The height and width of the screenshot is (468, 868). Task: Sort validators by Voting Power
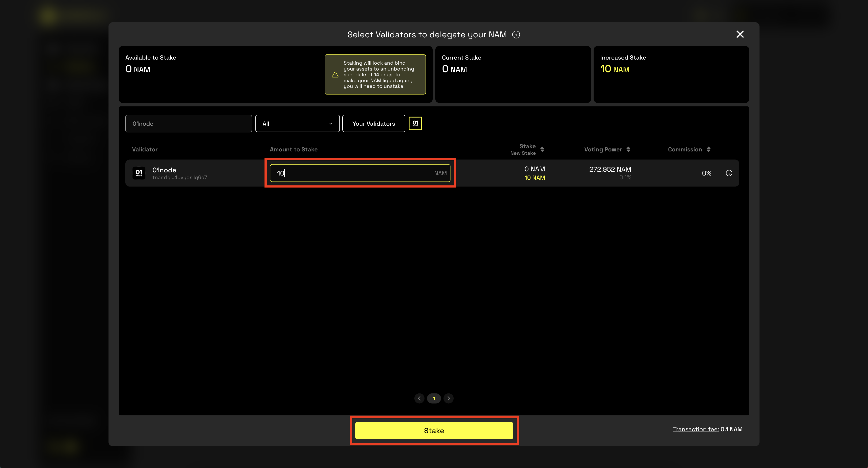628,149
